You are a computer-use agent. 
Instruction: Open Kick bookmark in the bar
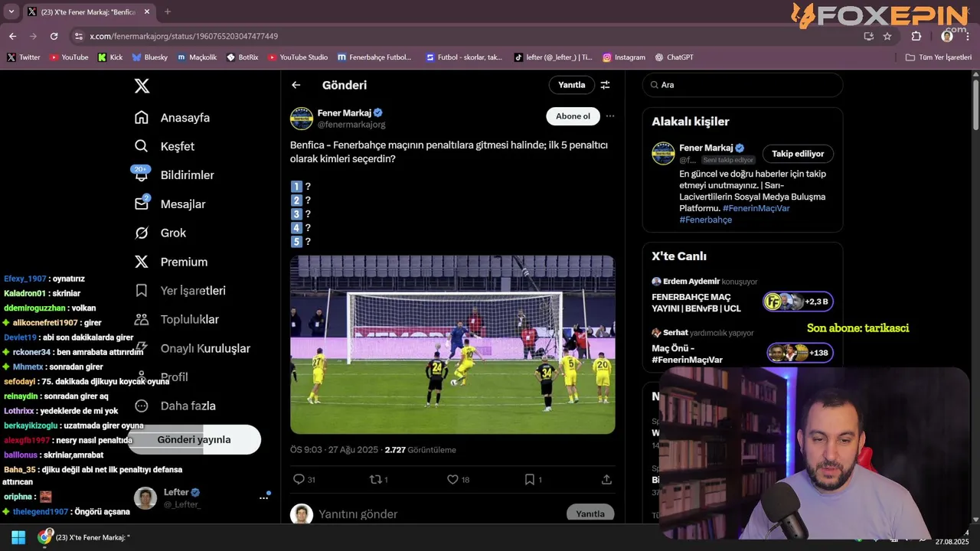pyautogui.click(x=110, y=57)
